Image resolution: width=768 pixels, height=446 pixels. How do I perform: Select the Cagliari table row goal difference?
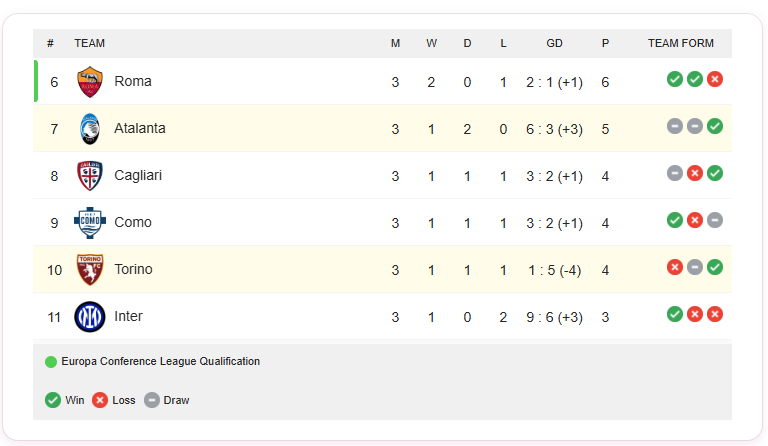pyautogui.click(x=554, y=176)
